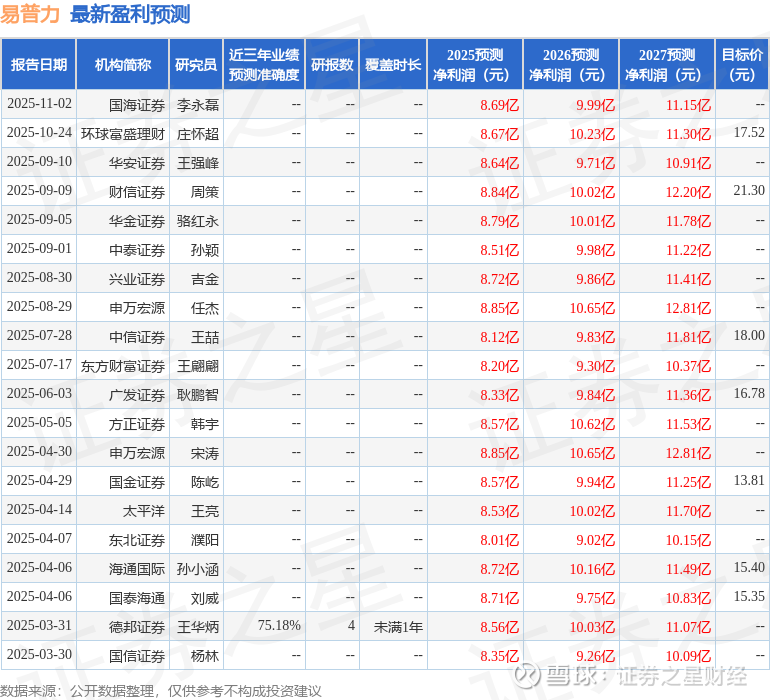Select the 最新盈利预测 heading
Viewport: 770px width, 700px height.
point(130,14)
